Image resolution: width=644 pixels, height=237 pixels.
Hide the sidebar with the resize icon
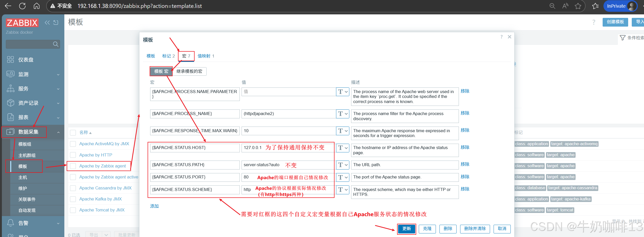click(56, 22)
